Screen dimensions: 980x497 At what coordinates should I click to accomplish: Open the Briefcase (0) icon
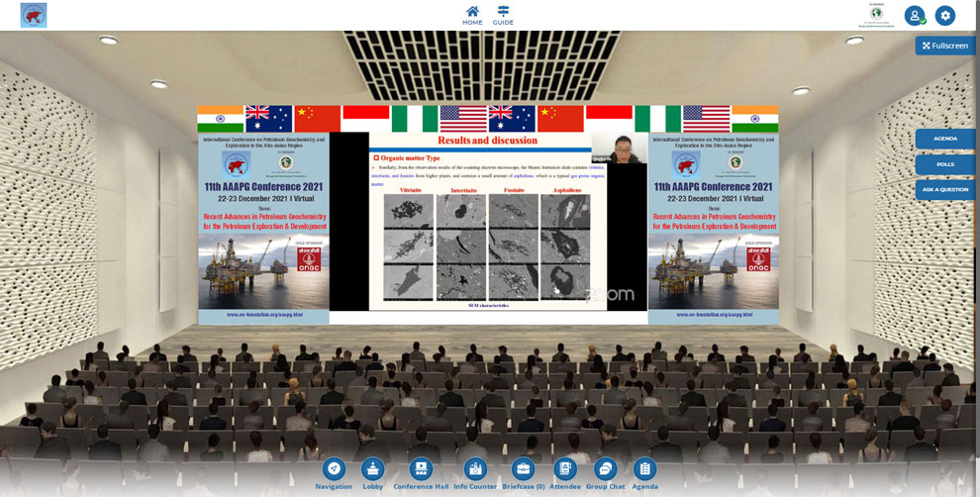tap(523, 474)
